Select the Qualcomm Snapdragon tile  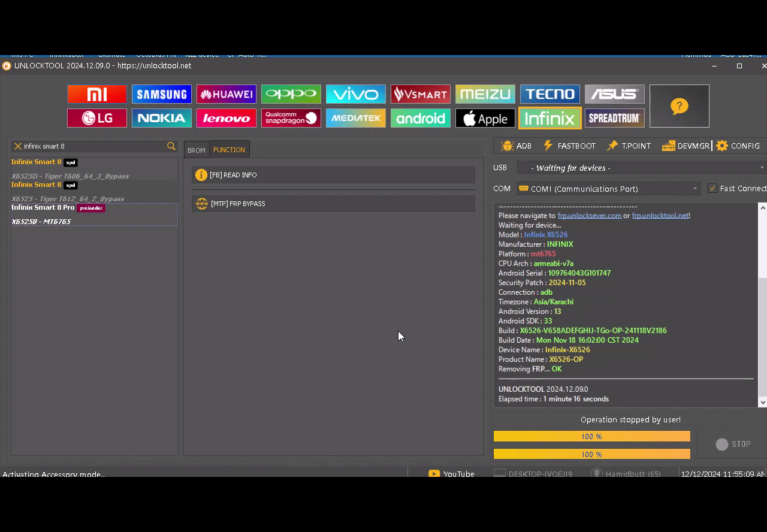point(291,118)
